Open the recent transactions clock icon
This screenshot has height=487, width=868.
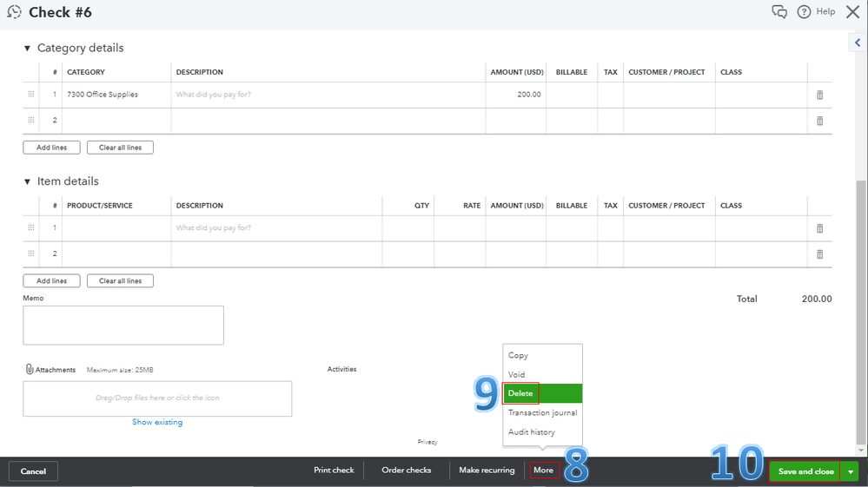point(14,11)
